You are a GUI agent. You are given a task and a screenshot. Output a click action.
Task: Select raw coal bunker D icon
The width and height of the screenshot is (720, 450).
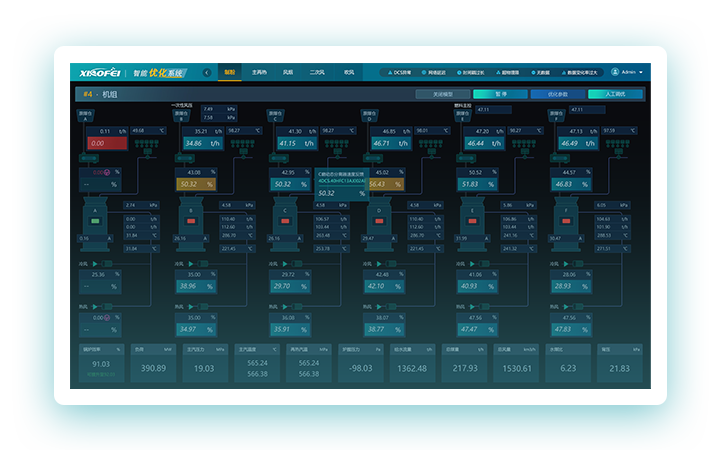[x=369, y=115]
